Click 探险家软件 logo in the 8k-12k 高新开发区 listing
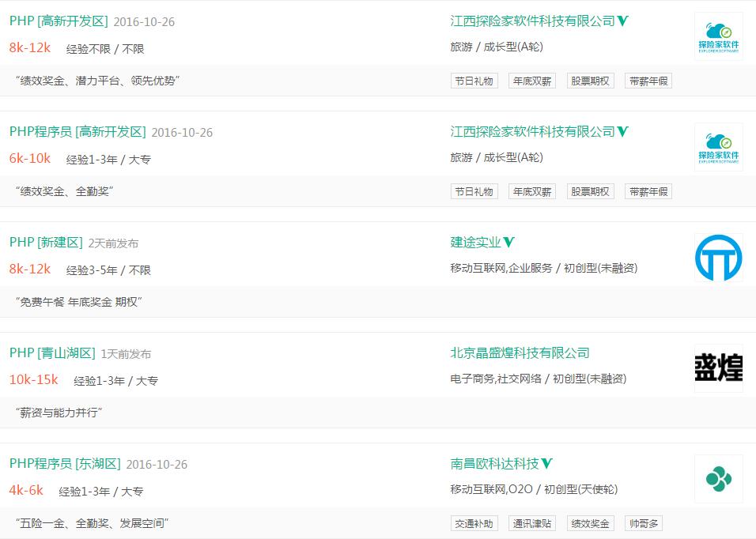The height and width of the screenshot is (539, 756). click(718, 36)
